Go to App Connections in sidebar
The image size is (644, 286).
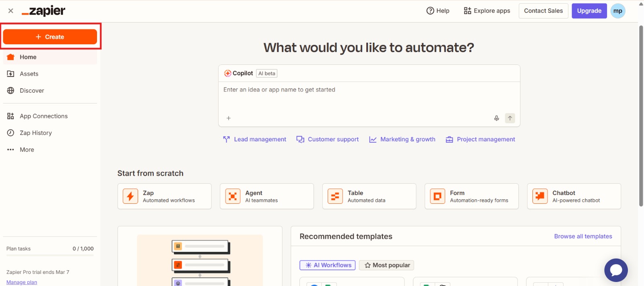click(x=43, y=116)
